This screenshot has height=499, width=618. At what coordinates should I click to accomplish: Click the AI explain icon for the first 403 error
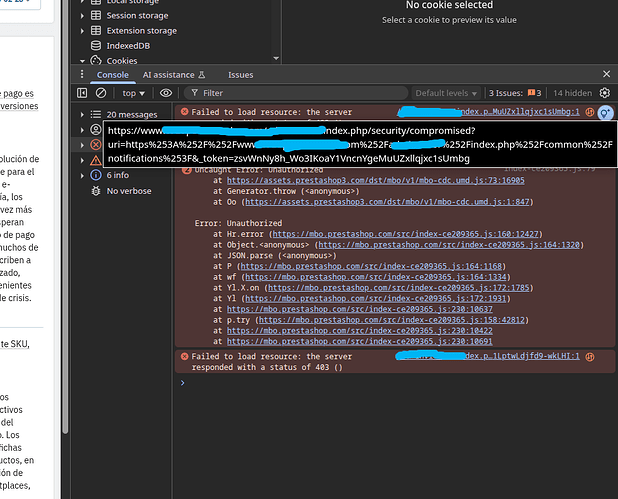click(x=590, y=112)
